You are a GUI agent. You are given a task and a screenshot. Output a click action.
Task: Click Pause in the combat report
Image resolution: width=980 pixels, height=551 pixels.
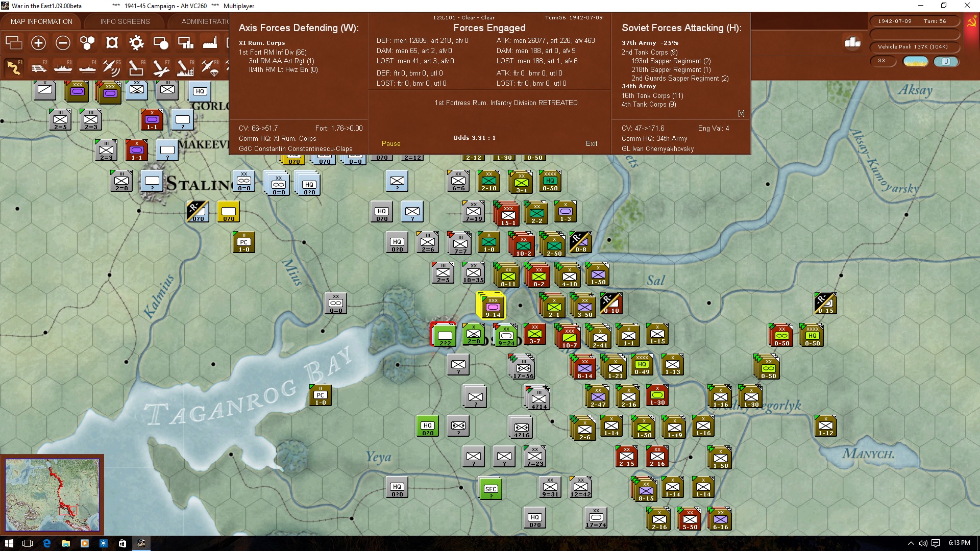tap(391, 144)
